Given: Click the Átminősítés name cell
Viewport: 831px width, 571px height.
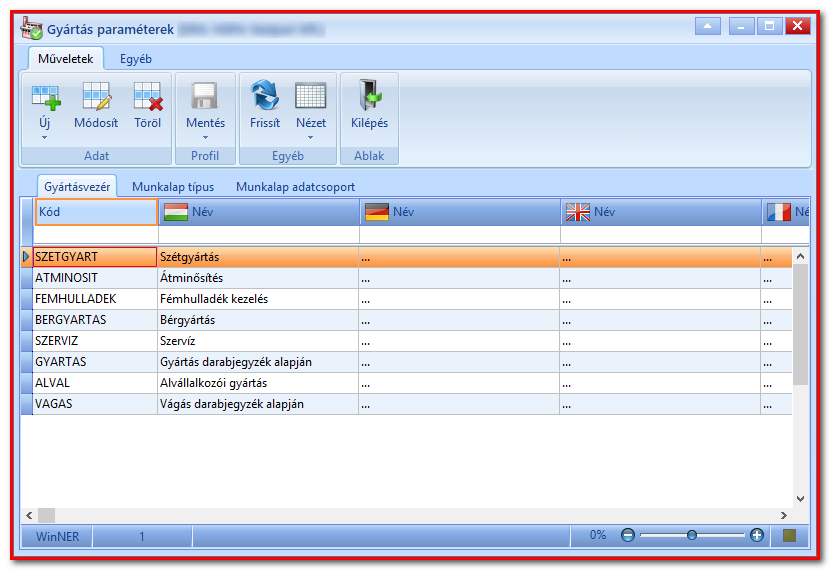Looking at the screenshot, I should tap(258, 278).
